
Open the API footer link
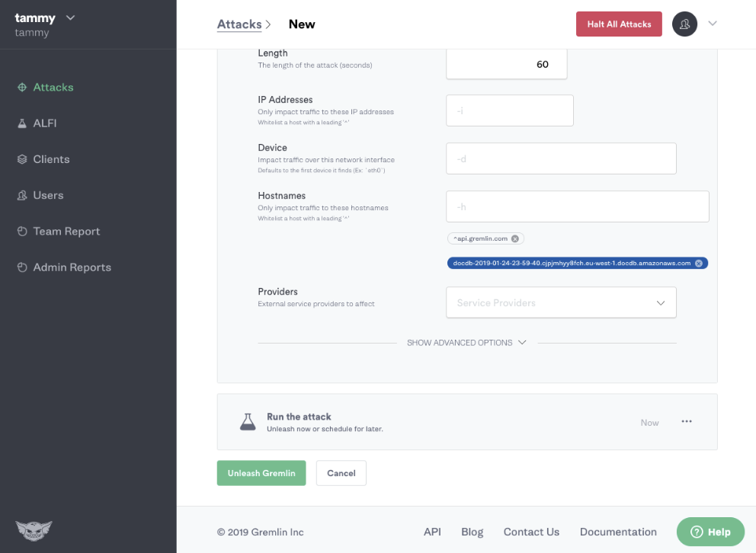(432, 532)
